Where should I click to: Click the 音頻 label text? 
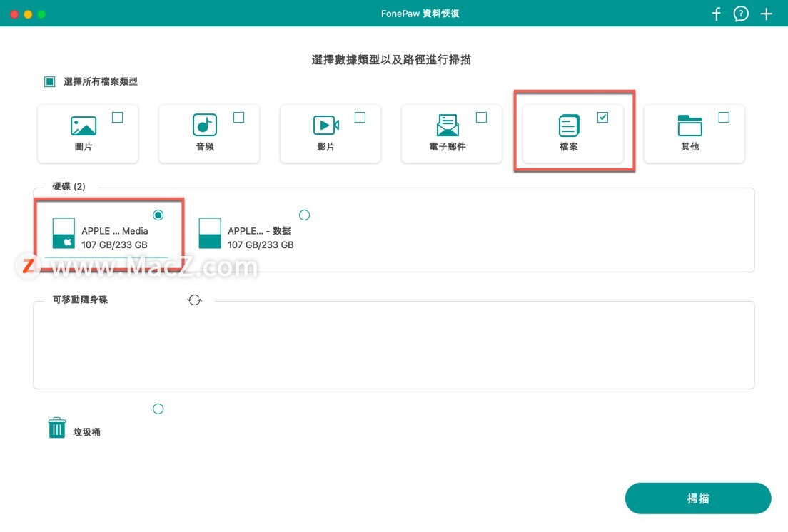(205, 147)
